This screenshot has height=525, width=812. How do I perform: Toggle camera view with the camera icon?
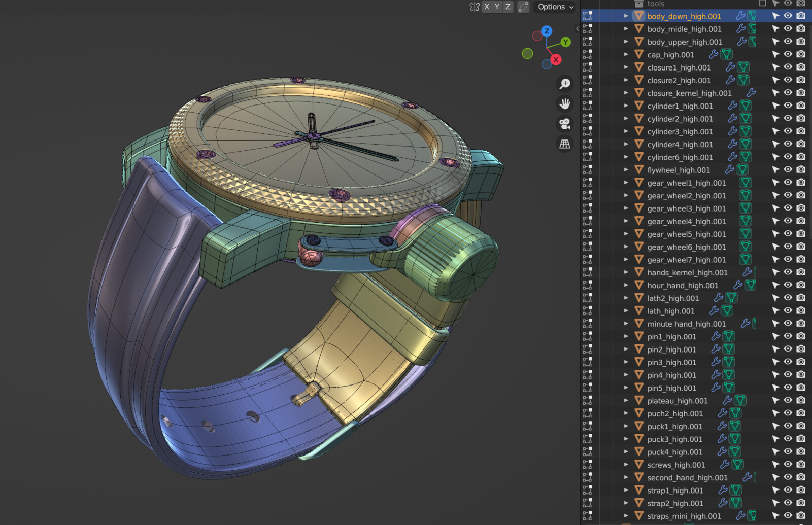tap(564, 124)
